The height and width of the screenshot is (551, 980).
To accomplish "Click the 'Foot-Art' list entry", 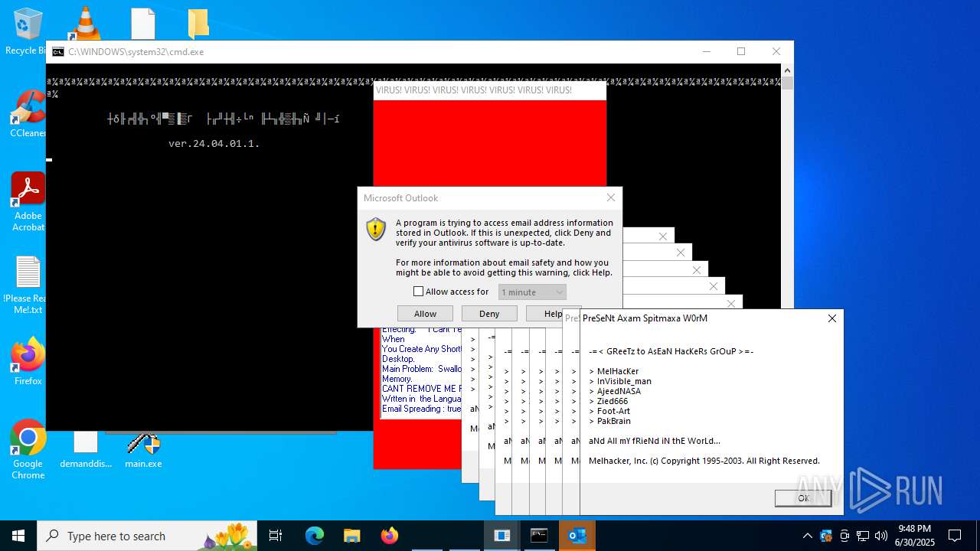I will pos(614,411).
